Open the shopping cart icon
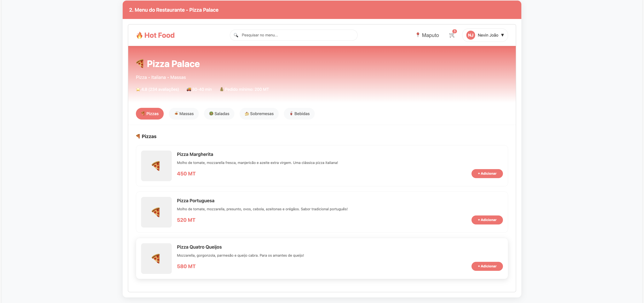The width and height of the screenshot is (644, 303). click(x=452, y=35)
